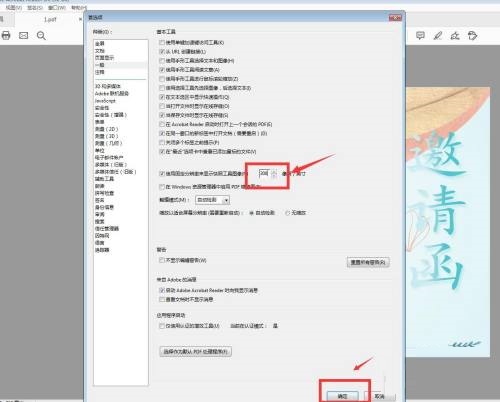
Task: Select 安全性 (Security) category
Action: (x=102, y=108)
